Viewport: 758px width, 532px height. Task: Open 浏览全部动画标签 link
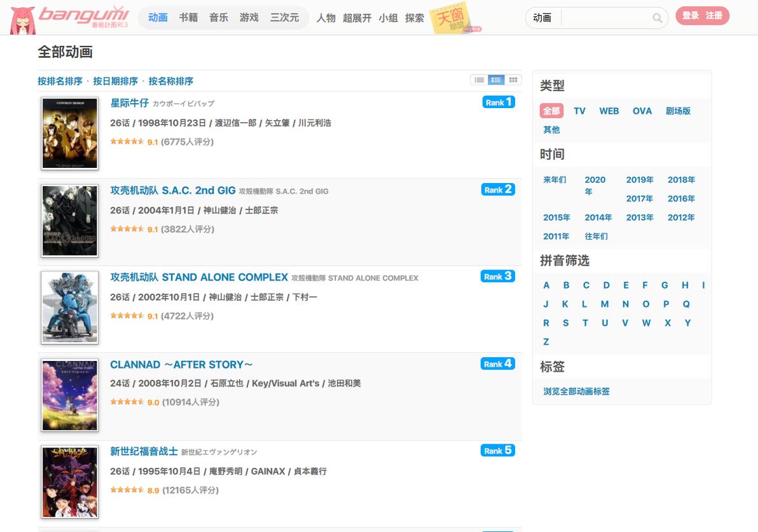(x=576, y=392)
